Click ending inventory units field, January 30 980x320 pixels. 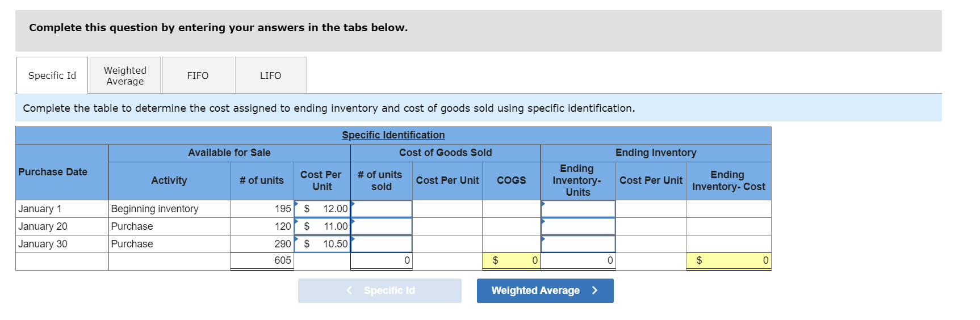tap(578, 244)
